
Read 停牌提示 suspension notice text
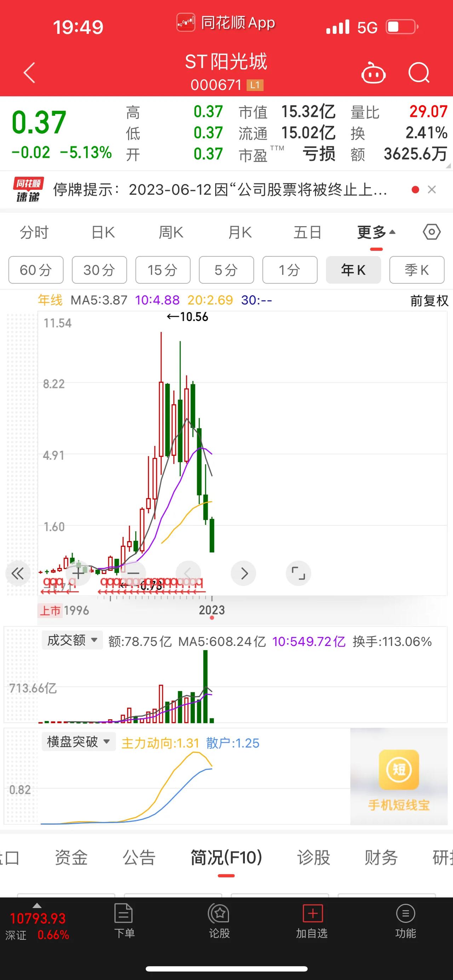[220, 189]
